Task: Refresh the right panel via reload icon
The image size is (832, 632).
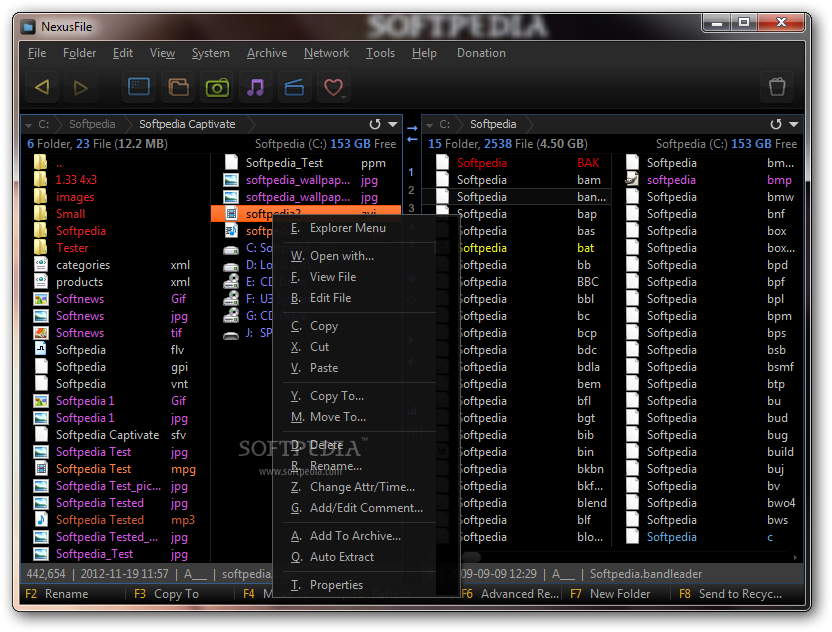Action: click(776, 124)
